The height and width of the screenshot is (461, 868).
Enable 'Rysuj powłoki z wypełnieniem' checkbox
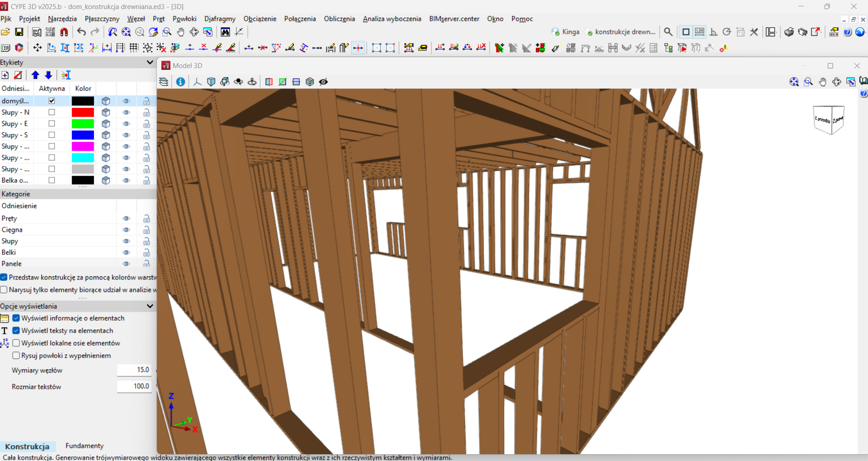[x=16, y=355]
